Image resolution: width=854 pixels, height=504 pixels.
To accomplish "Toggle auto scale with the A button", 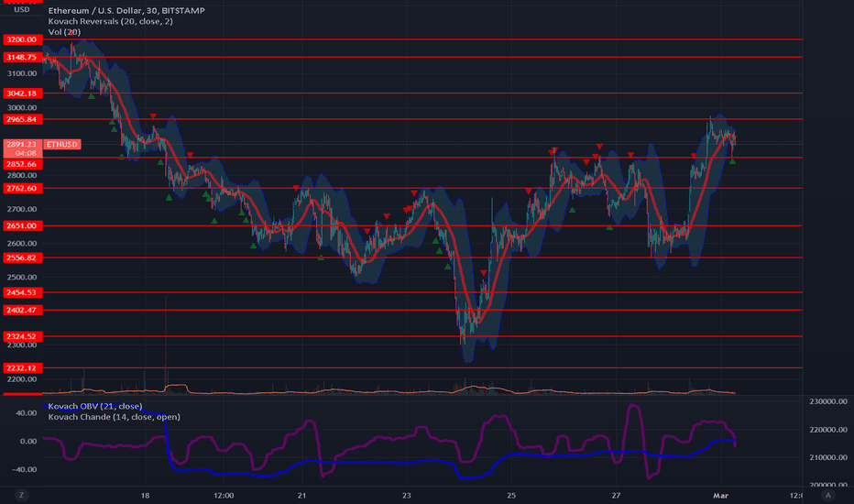I will tap(828, 495).
